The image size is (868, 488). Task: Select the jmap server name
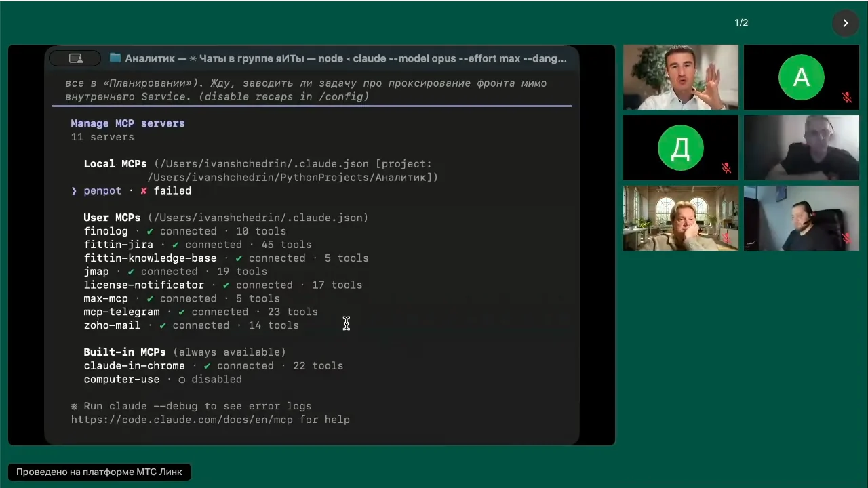[96, 272]
